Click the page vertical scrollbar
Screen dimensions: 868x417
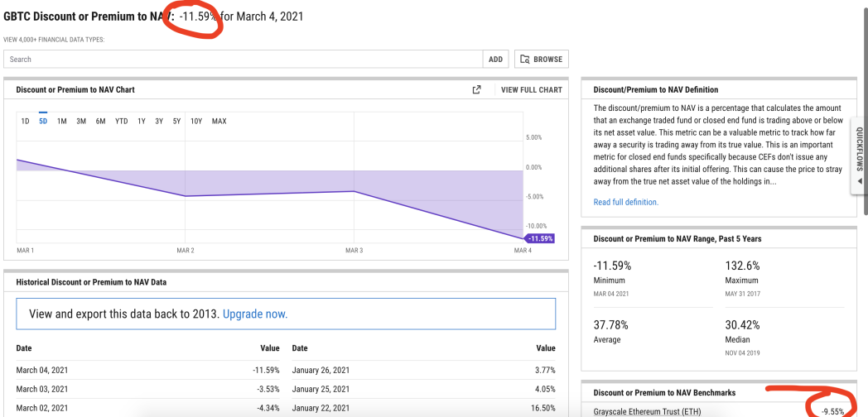pos(866,108)
